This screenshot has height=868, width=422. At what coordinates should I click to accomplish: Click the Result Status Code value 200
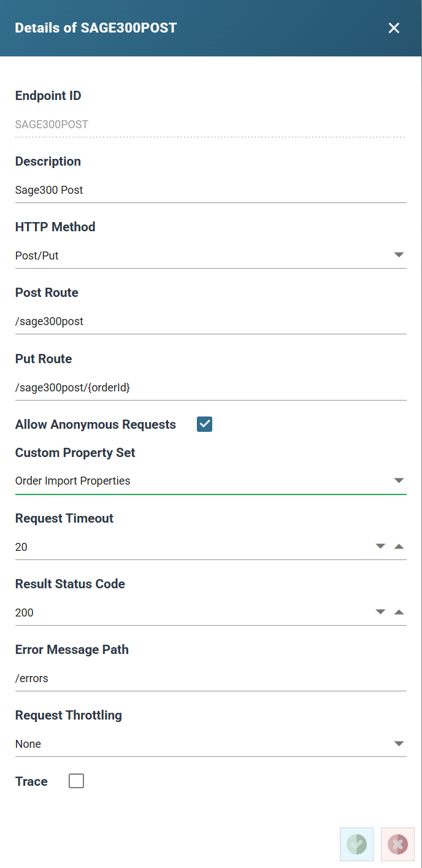click(x=25, y=612)
